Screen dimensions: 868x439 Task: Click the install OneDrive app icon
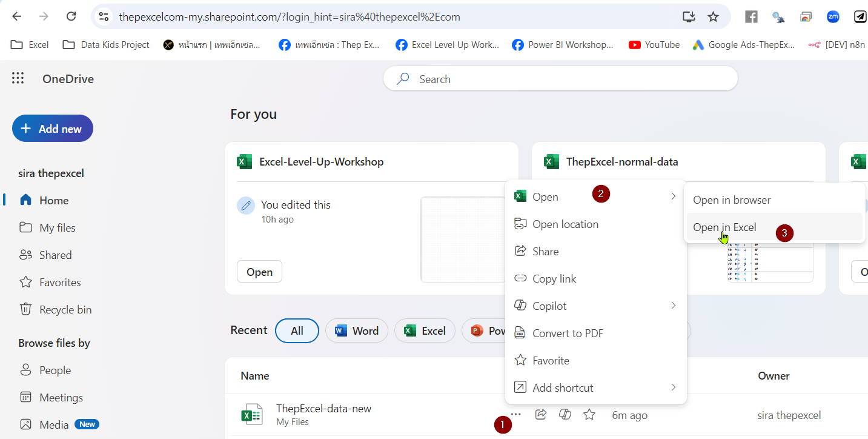pyautogui.click(x=689, y=18)
